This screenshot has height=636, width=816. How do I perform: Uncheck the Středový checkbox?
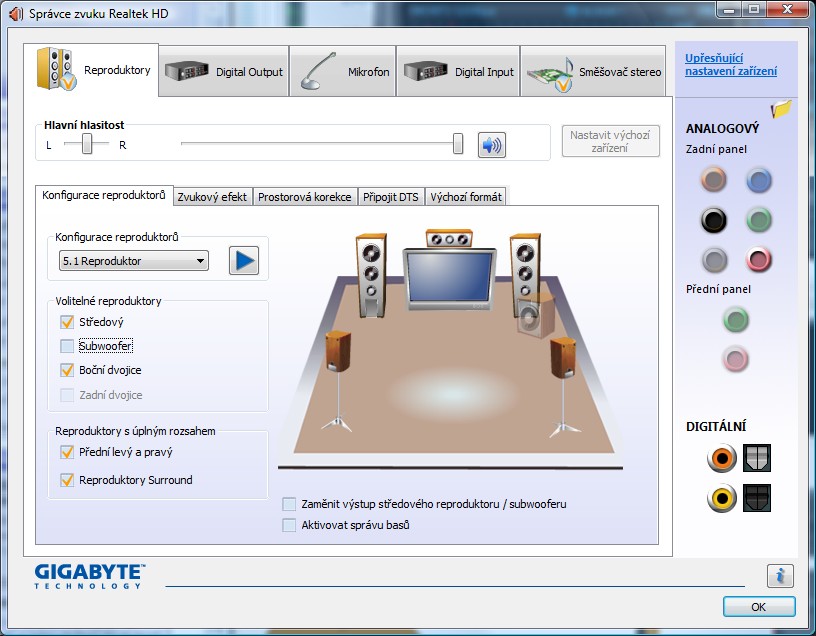pyautogui.click(x=67, y=322)
